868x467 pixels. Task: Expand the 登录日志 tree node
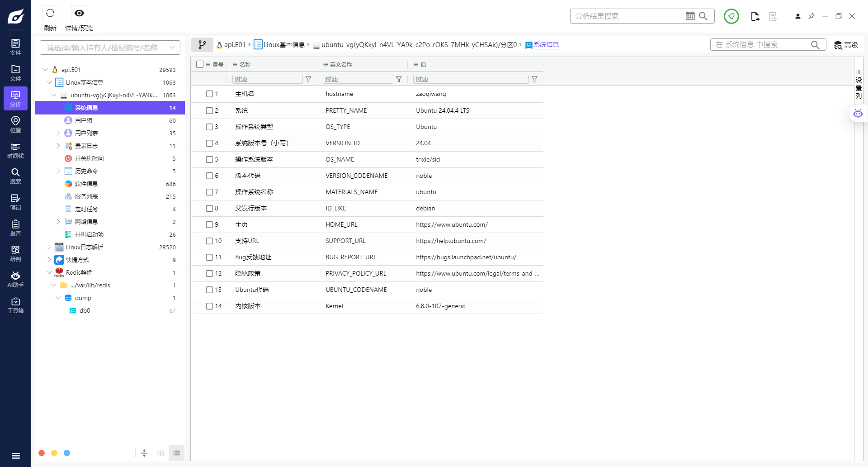pos(58,146)
